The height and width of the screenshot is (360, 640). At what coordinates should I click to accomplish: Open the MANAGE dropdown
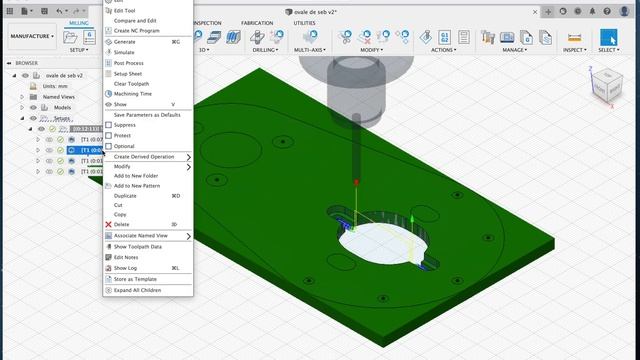pyautogui.click(x=514, y=50)
